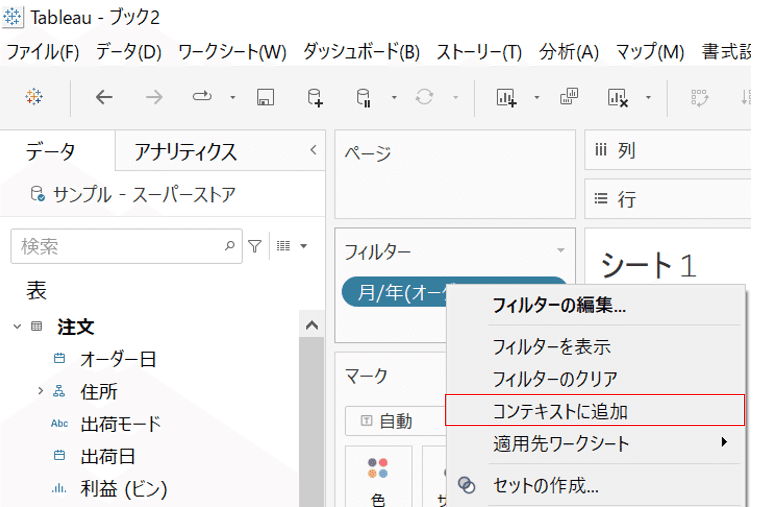Image resolution: width=757 pixels, height=507 pixels.
Task: Switch to the データ pane tab
Action: click(50, 152)
